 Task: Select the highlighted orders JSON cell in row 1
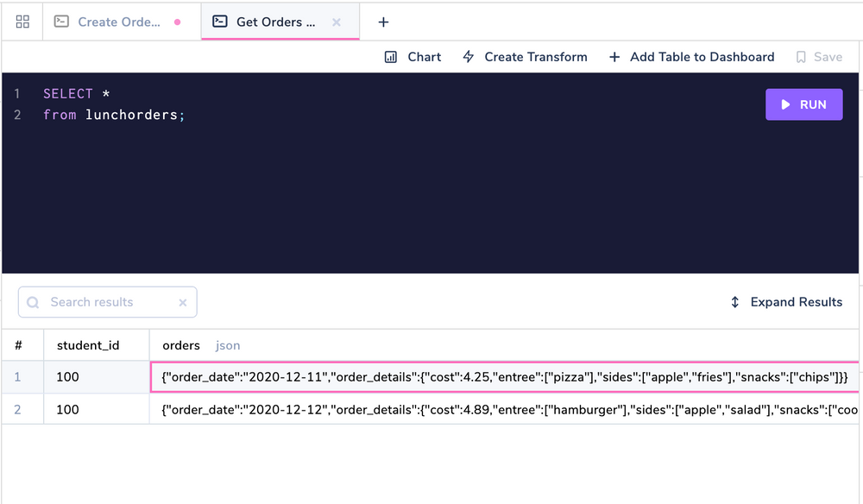click(x=505, y=377)
